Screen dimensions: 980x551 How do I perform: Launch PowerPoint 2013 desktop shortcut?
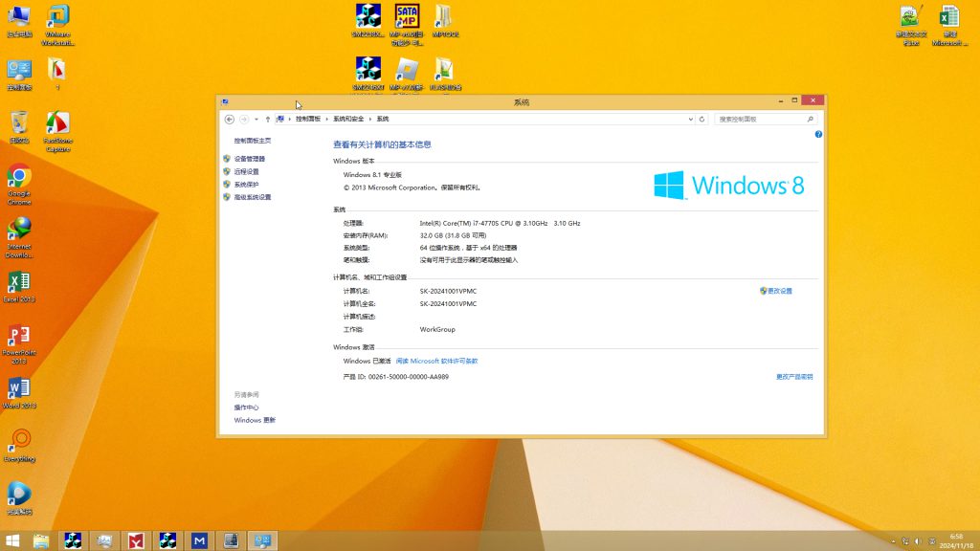[19, 337]
